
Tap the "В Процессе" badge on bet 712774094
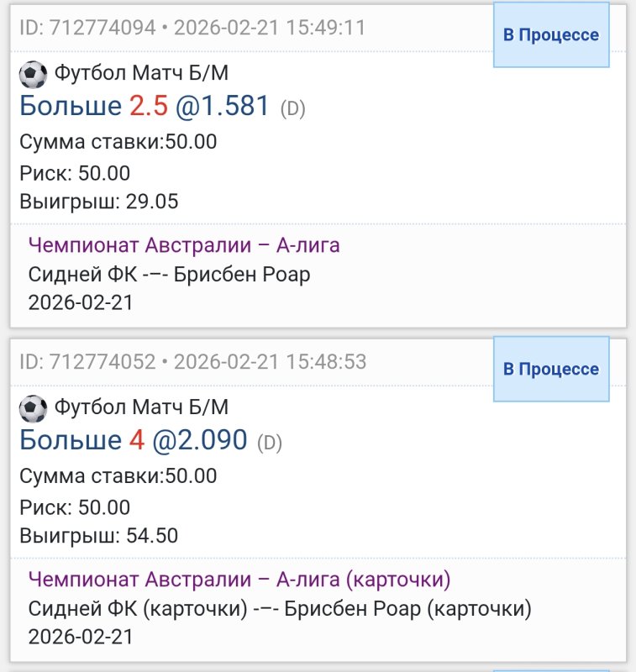pos(550,35)
